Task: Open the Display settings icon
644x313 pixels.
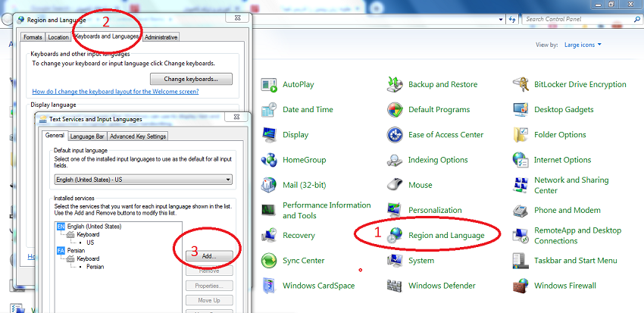Action: (270, 135)
